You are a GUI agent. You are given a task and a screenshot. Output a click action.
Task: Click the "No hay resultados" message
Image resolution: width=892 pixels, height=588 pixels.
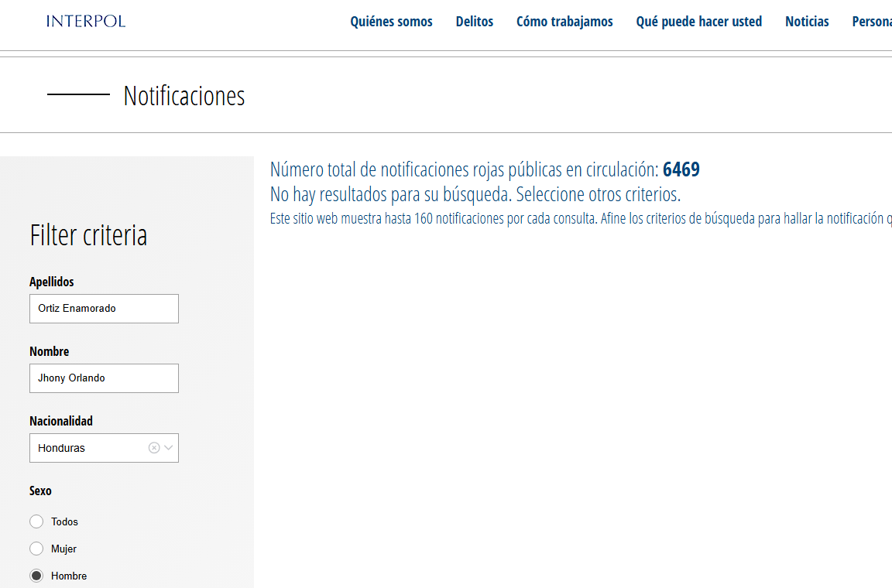(x=475, y=194)
